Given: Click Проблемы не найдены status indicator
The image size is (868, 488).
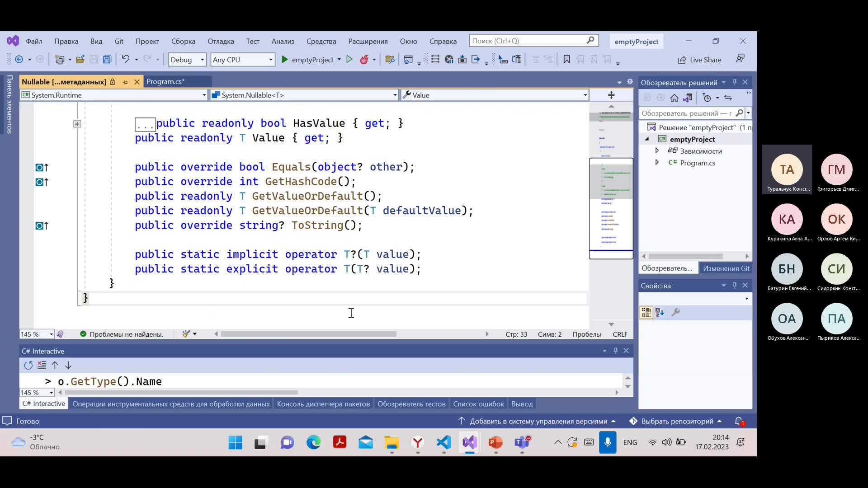Looking at the screenshot, I should pos(121,334).
